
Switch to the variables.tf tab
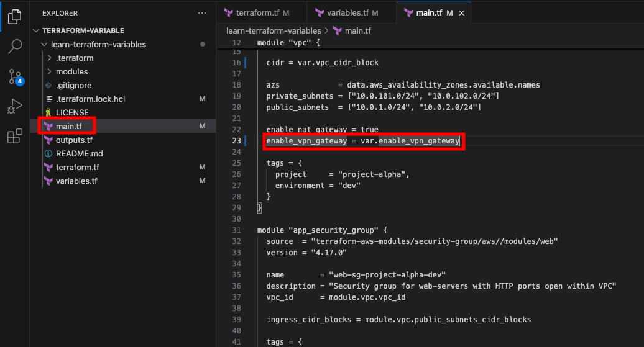(348, 13)
